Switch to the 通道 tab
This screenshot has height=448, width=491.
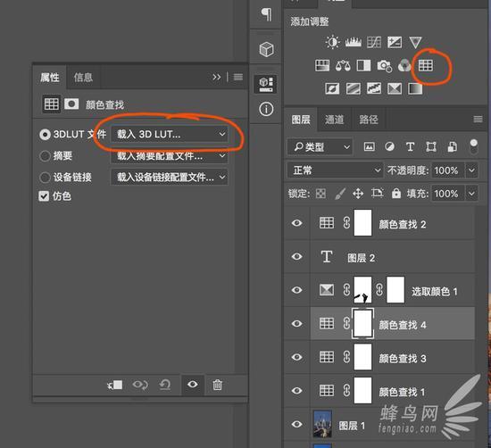pyautogui.click(x=334, y=120)
